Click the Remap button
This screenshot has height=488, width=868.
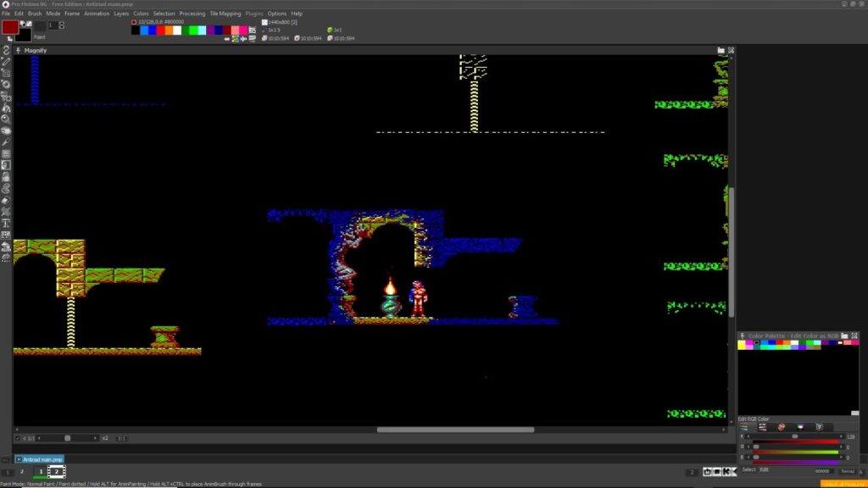(848, 471)
